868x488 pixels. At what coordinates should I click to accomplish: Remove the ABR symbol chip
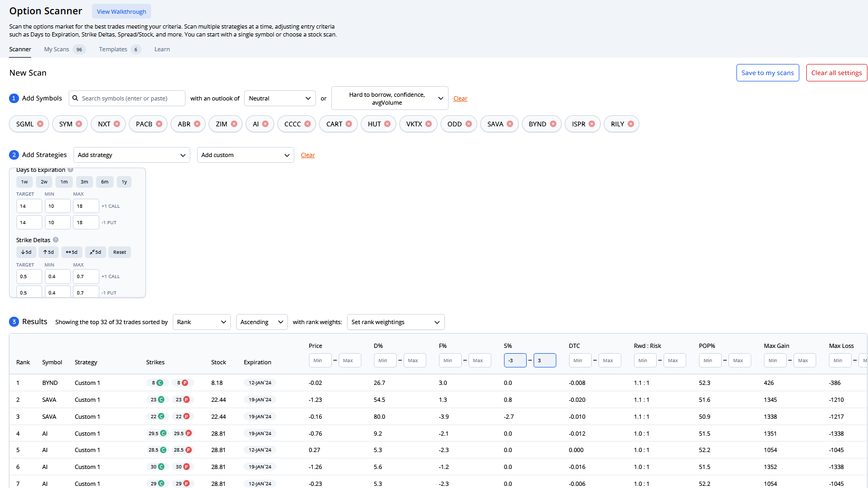tap(197, 124)
